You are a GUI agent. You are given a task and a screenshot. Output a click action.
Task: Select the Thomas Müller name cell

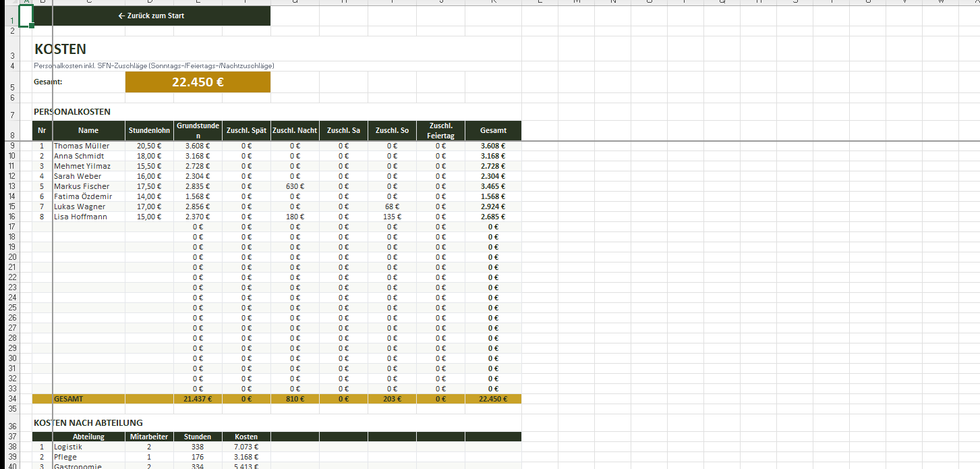click(x=88, y=146)
